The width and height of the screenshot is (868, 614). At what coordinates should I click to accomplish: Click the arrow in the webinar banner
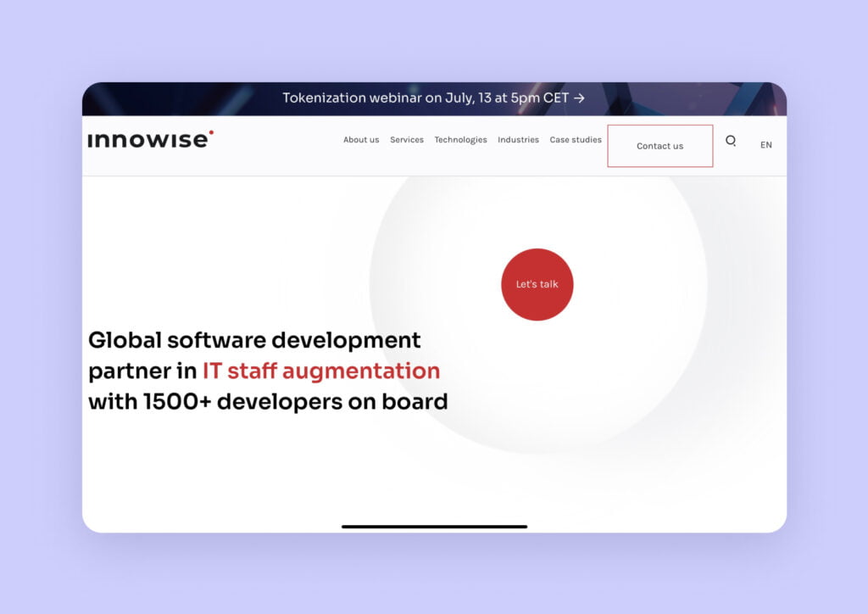tap(579, 98)
